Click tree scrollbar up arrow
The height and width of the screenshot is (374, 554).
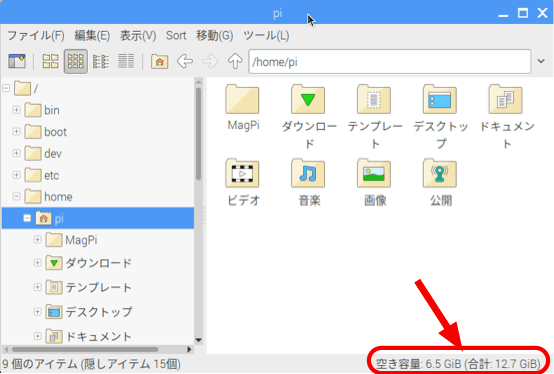[199, 82]
